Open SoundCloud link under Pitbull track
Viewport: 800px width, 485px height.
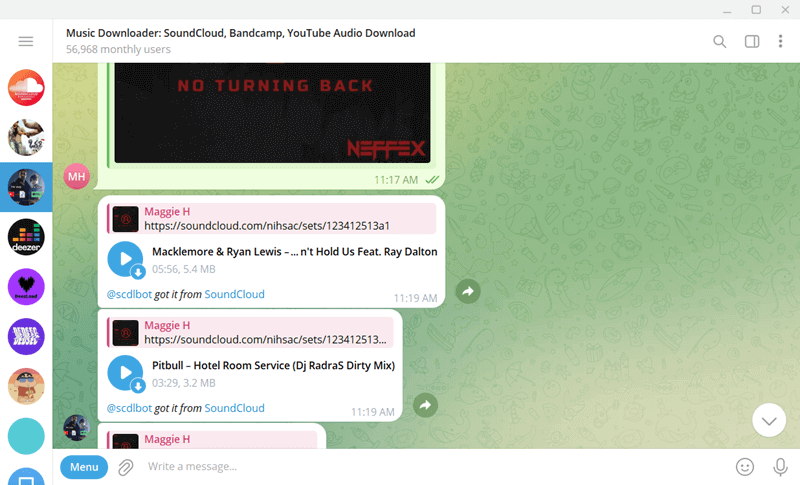[234, 408]
